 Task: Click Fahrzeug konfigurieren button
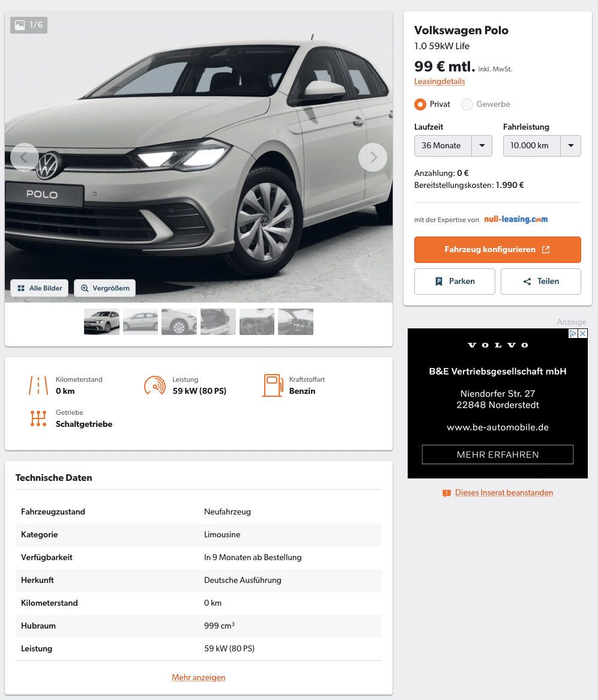[x=498, y=250]
